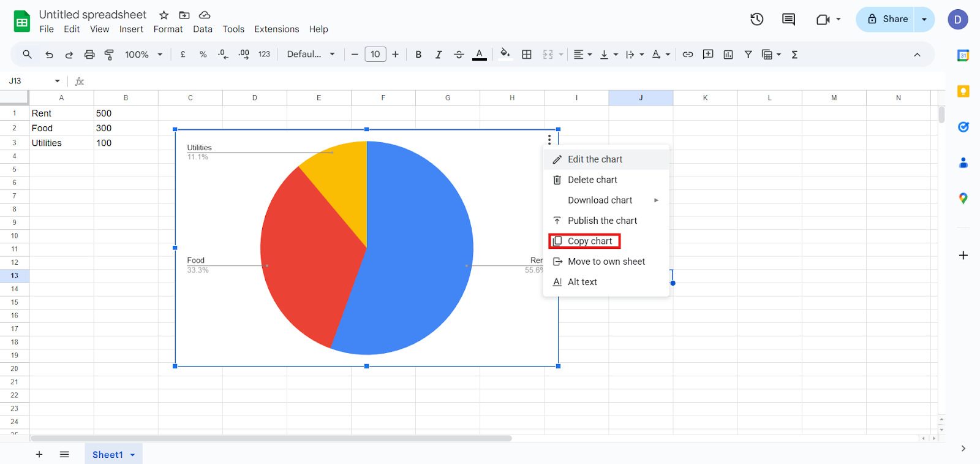Open comments panel icon
980x464 pixels.
[x=789, y=19]
